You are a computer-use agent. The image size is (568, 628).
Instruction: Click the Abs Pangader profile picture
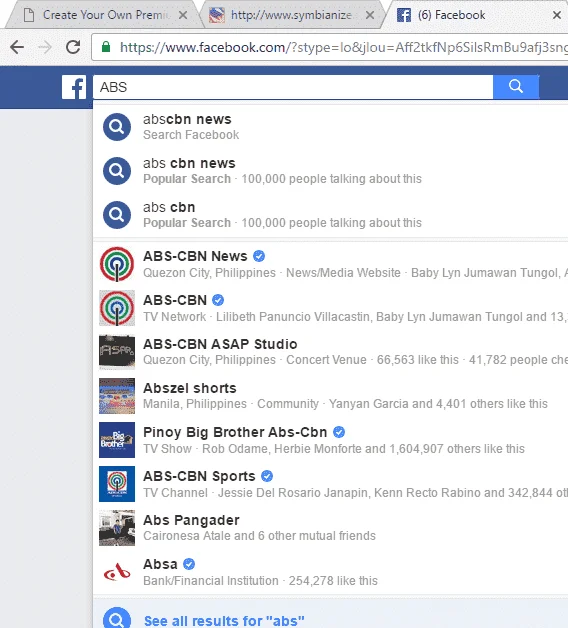[117, 528]
